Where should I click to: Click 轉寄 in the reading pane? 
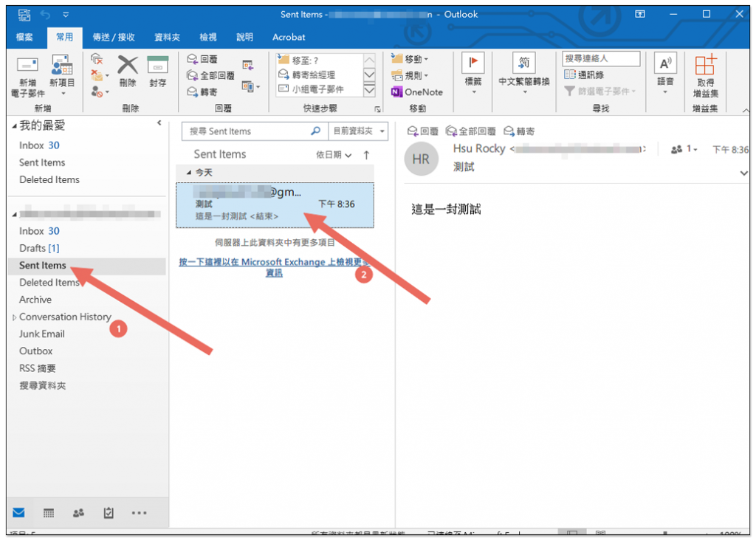coord(519,131)
